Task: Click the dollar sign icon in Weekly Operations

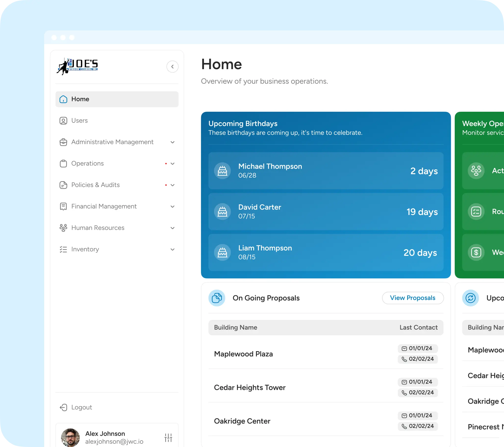Action: click(476, 252)
